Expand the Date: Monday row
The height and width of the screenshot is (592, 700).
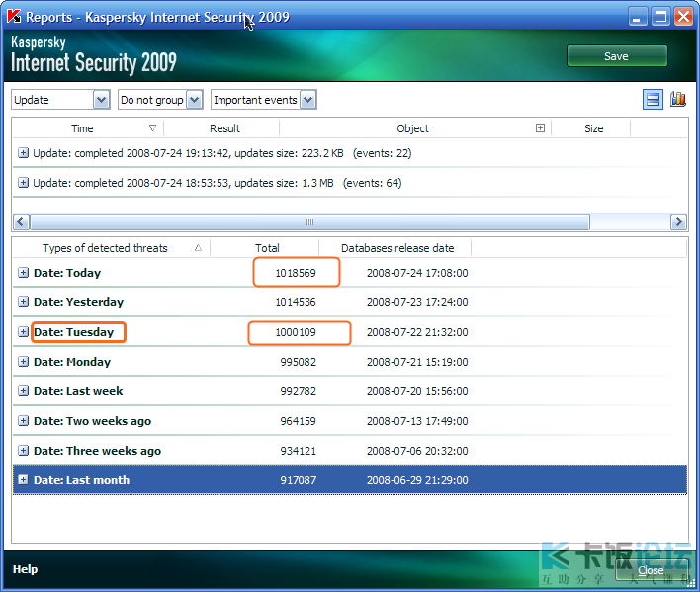[x=23, y=362]
